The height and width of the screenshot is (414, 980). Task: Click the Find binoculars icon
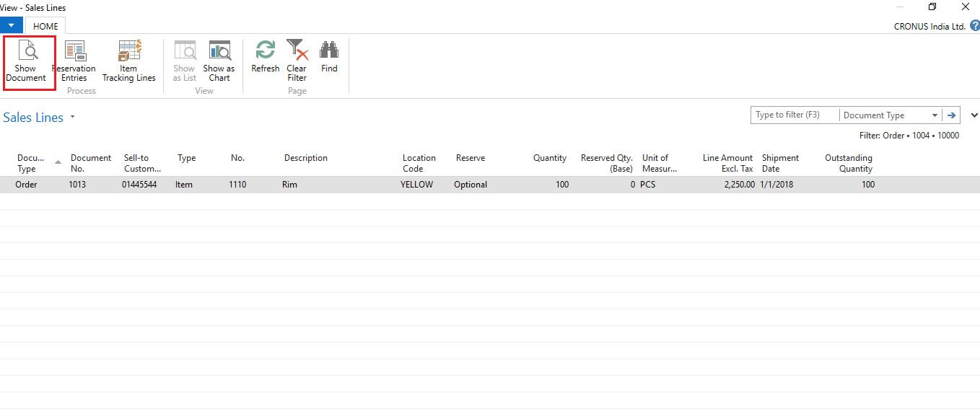coord(329,50)
